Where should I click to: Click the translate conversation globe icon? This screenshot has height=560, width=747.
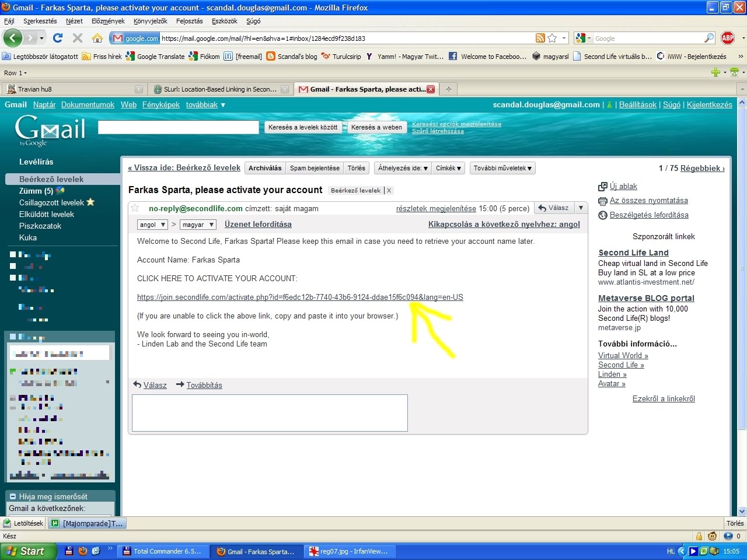(603, 215)
